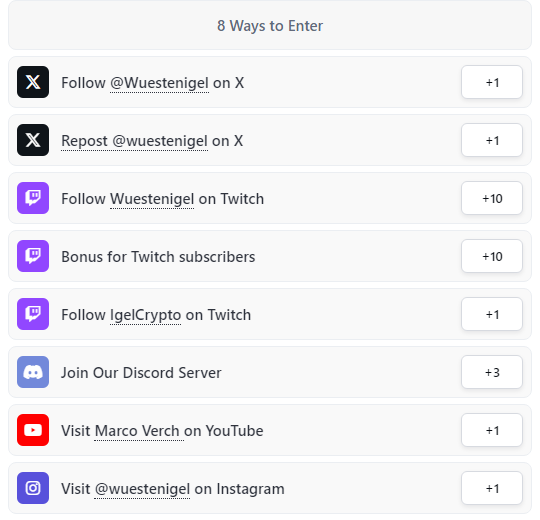Click the red YouTube icon
The width and height of the screenshot is (540, 520).
[x=33, y=430]
